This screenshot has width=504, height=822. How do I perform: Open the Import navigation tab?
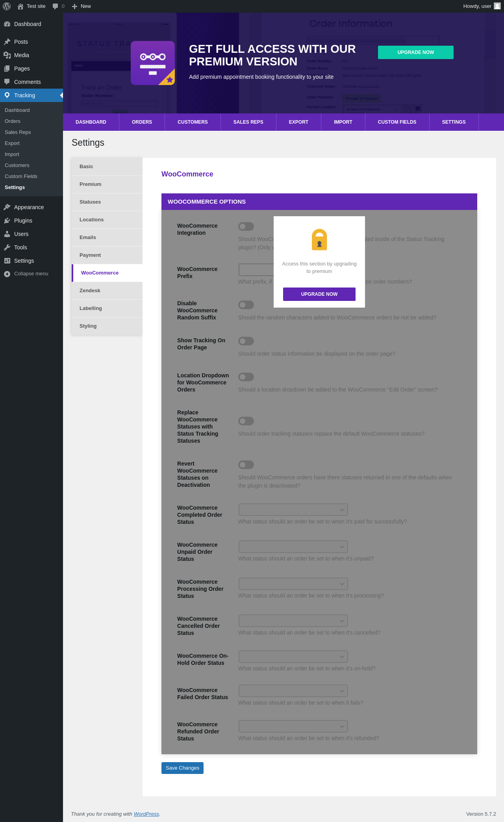(343, 122)
